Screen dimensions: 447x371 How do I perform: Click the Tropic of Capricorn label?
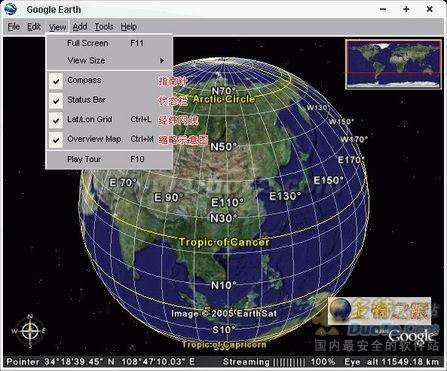click(224, 344)
